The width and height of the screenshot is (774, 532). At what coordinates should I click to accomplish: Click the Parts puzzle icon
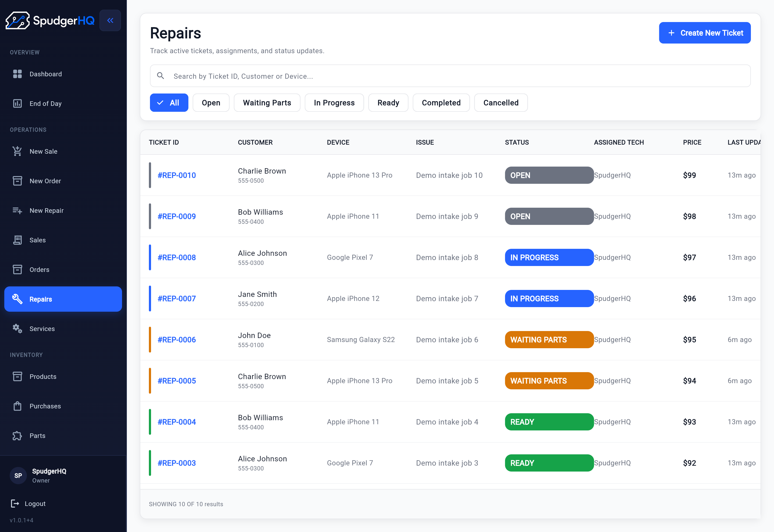tap(17, 436)
